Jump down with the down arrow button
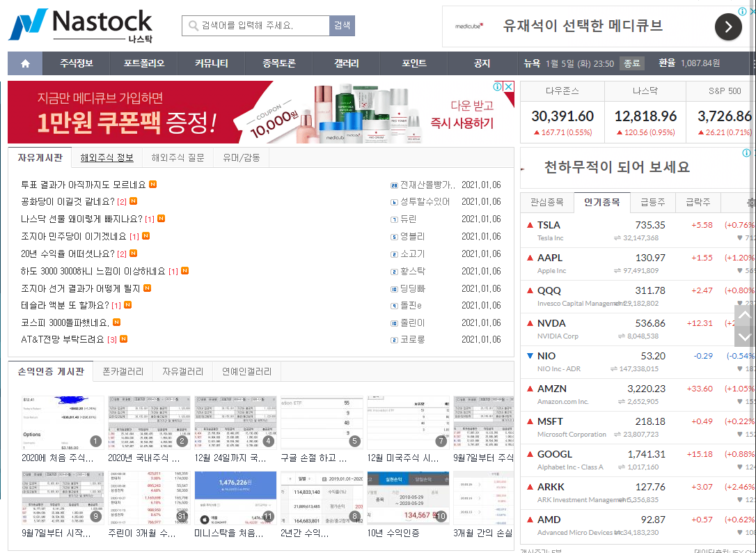The width and height of the screenshot is (756, 553). pos(744,336)
